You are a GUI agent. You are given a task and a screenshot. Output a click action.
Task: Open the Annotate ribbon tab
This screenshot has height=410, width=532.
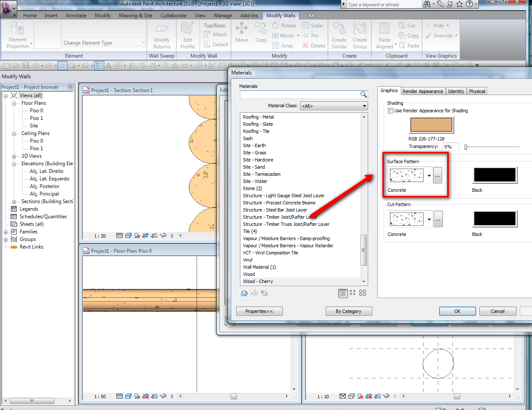(x=76, y=16)
